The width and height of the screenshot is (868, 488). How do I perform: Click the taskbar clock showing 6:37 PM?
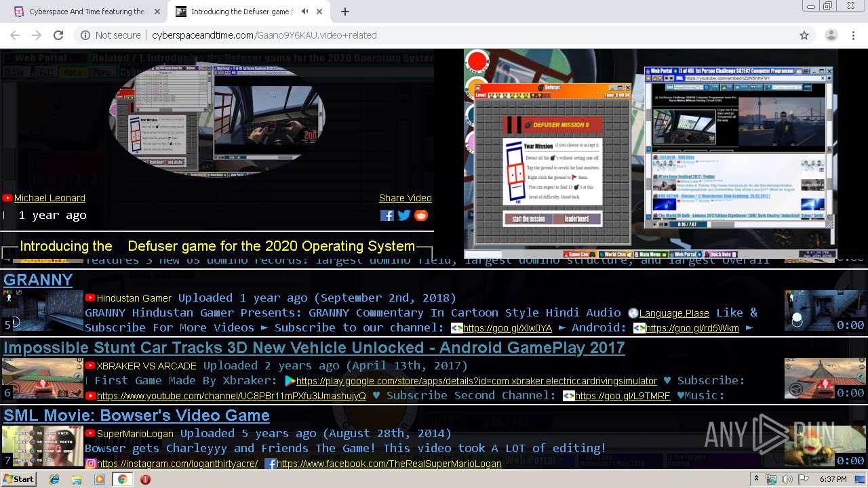tap(833, 479)
